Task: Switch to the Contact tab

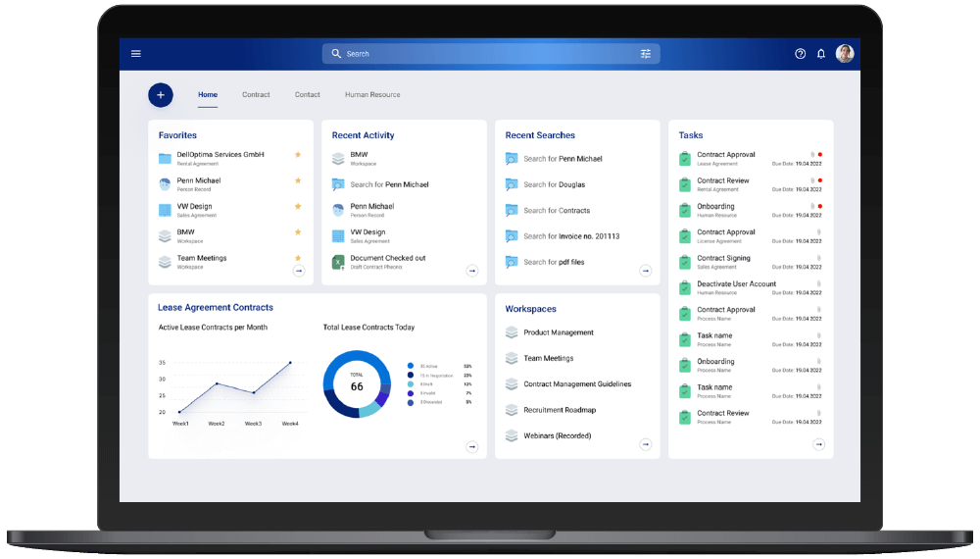Action: (308, 95)
